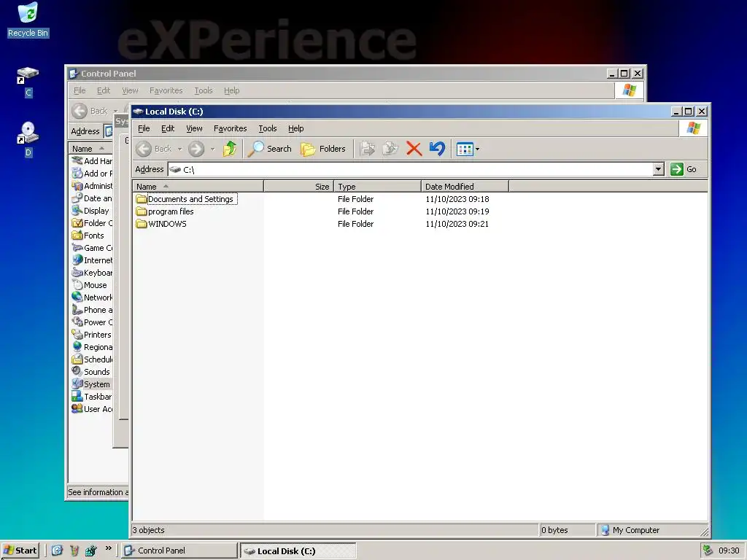Viewport: 747px width, 560px height.
Task: Click the C drive desktop shortcut
Action: (28, 82)
